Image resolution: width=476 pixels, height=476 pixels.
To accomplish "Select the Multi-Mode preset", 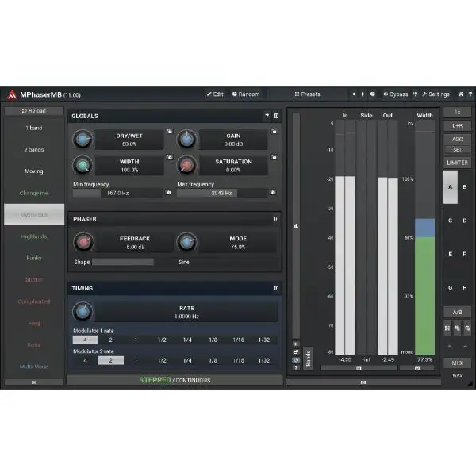I will [34, 367].
